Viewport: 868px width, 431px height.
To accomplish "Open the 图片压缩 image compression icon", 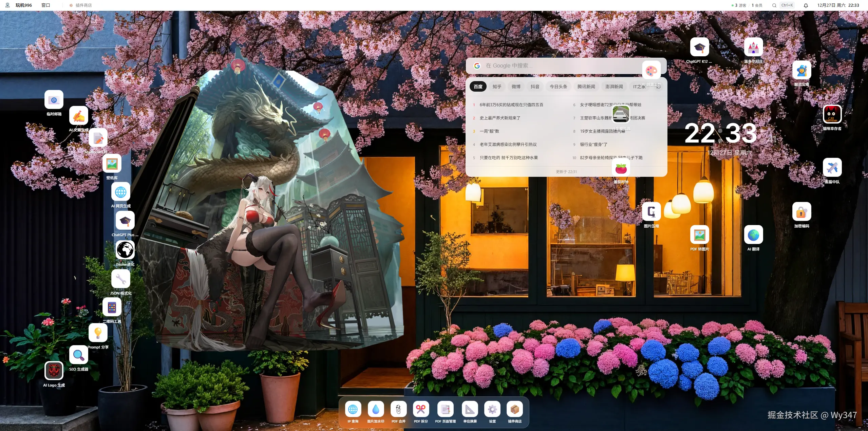I will pos(652,212).
